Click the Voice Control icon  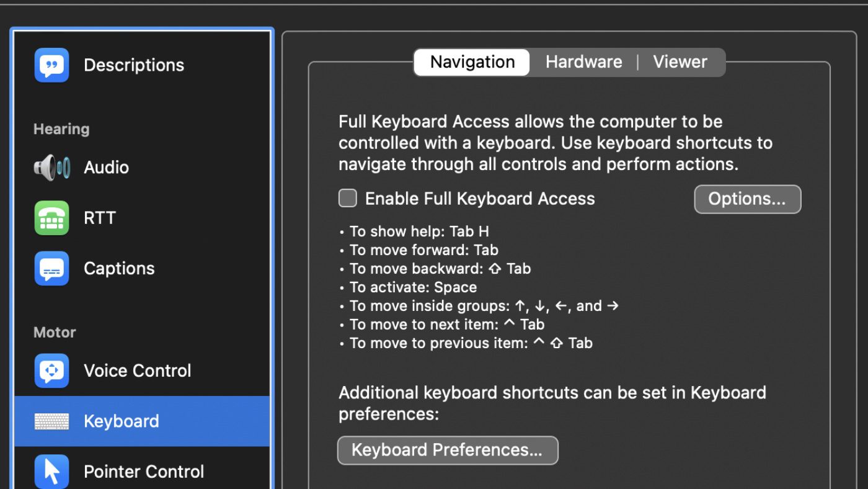click(x=51, y=370)
